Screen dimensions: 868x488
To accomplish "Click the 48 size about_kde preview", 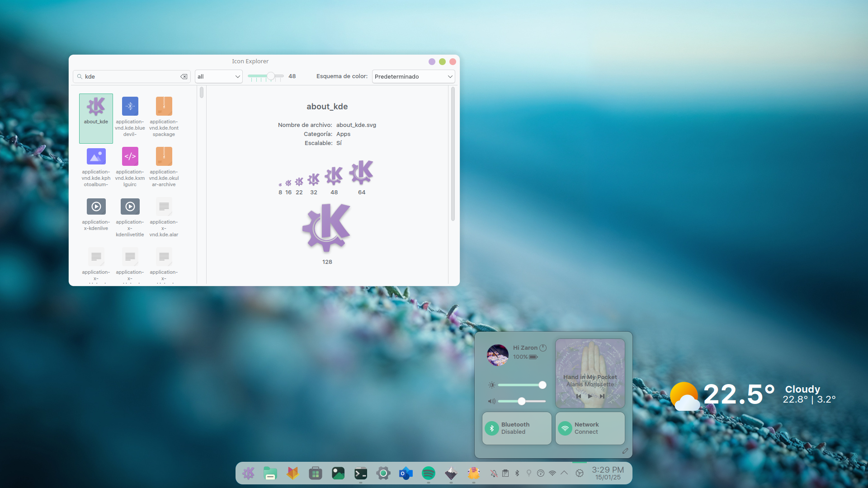I will [334, 176].
